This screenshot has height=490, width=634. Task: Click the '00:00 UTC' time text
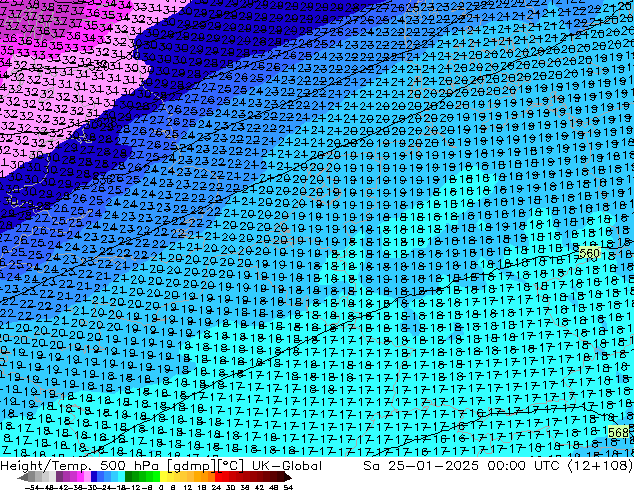[x=524, y=466]
